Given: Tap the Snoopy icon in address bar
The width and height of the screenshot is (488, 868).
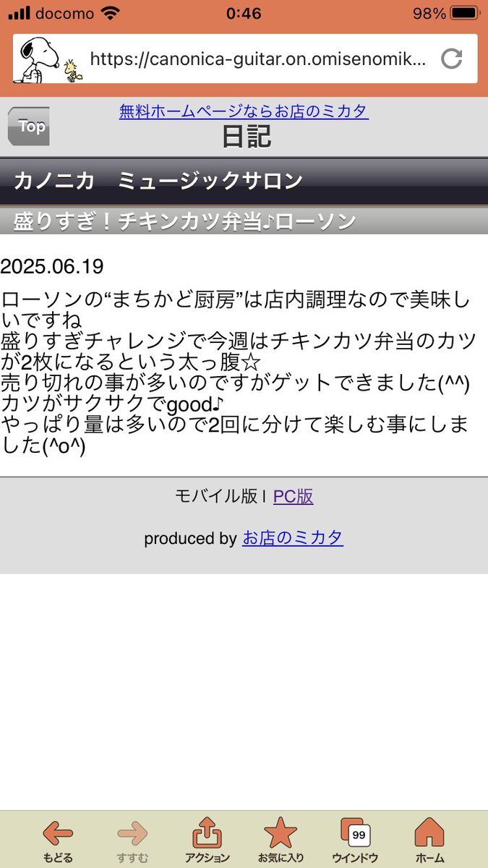Looking at the screenshot, I should (x=48, y=59).
